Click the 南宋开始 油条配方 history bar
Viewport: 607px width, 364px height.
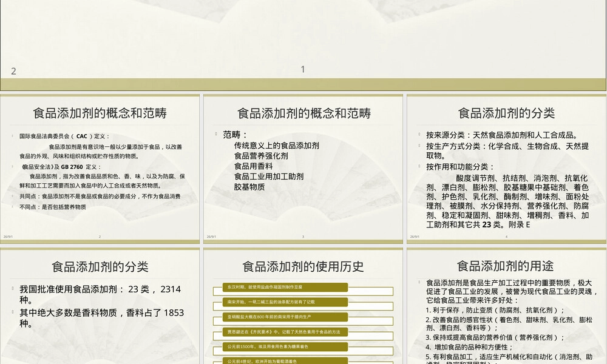pyautogui.click(x=285, y=302)
